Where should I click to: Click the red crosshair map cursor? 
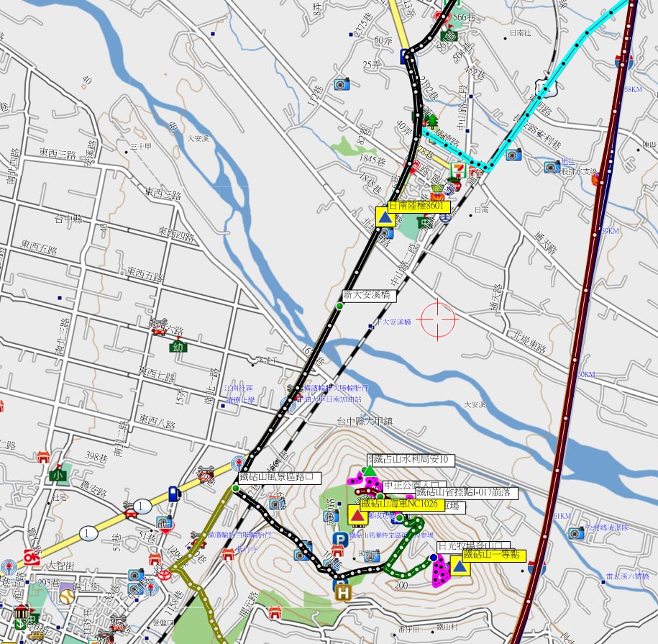(437, 318)
